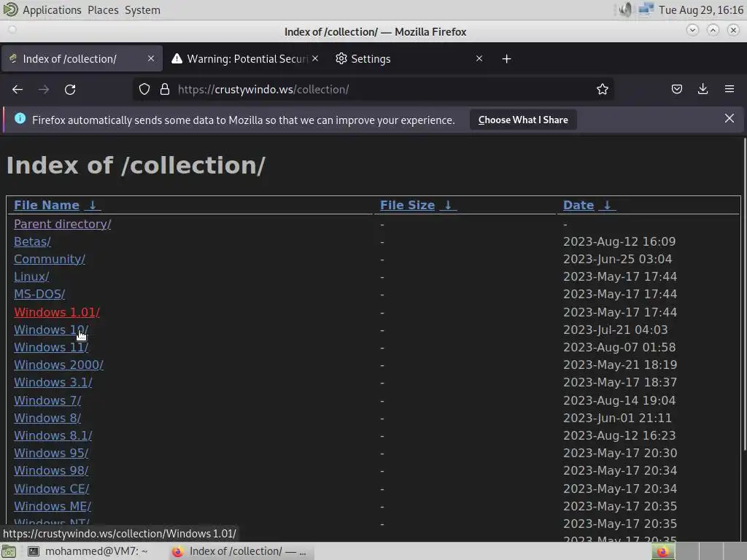Open the Windows 7/ folder
Viewport: 747px width, 560px height.
click(x=47, y=401)
